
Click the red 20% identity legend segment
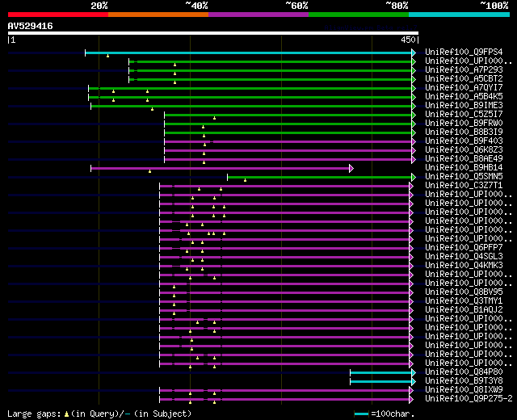(x=58, y=15)
